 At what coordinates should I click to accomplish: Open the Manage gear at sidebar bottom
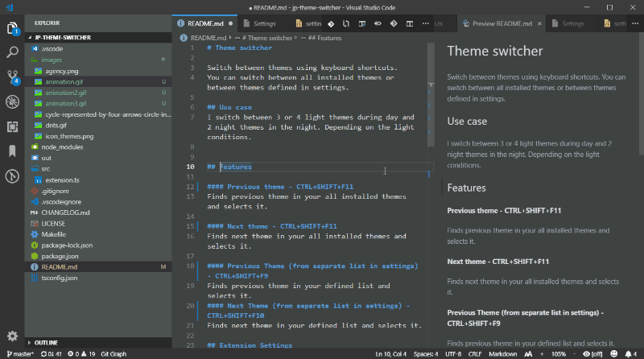point(12,336)
